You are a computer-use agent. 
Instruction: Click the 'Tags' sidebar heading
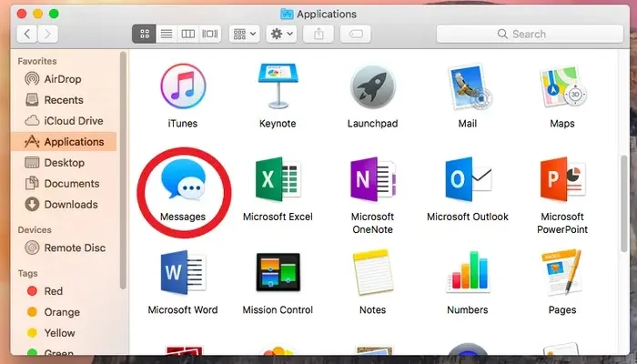(27, 273)
